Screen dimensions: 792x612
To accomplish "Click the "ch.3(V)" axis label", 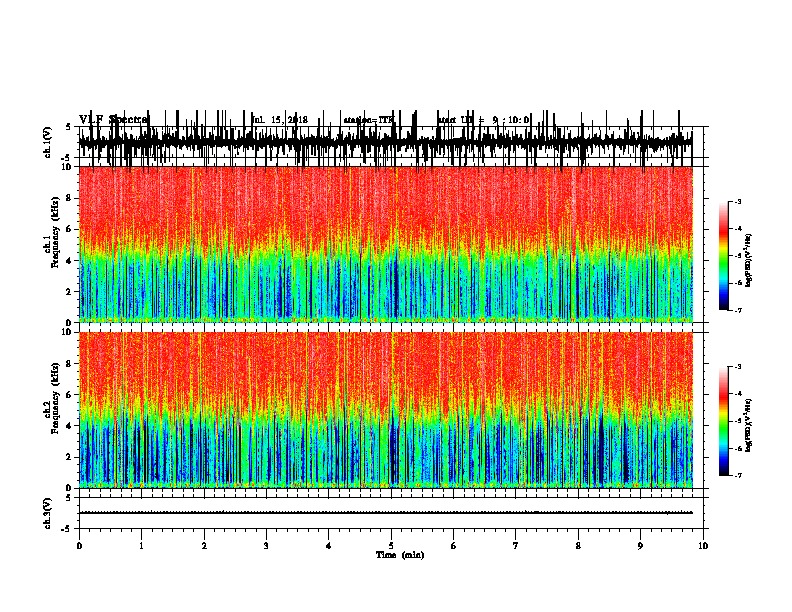I will click(x=47, y=513).
